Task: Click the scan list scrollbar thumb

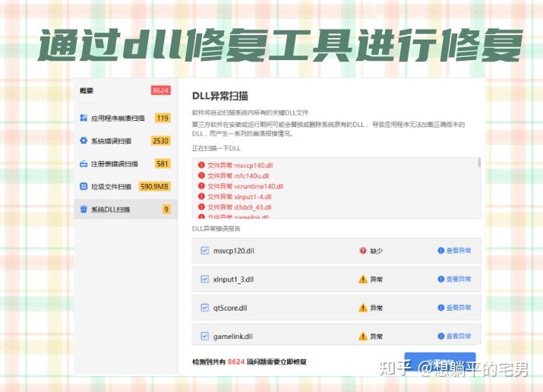Action: click(x=479, y=163)
